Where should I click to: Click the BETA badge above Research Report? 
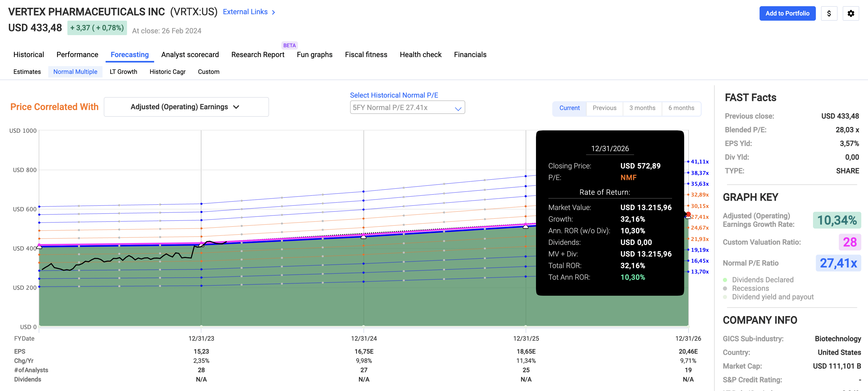click(289, 45)
